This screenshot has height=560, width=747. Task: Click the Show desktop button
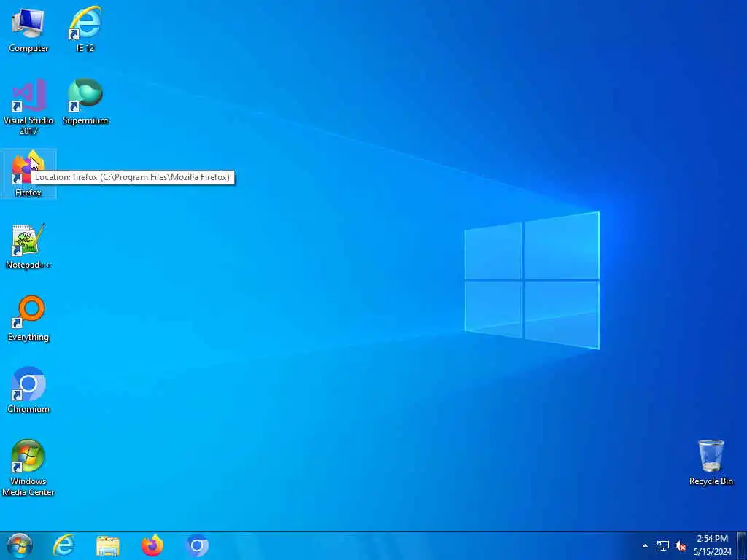tap(742, 545)
